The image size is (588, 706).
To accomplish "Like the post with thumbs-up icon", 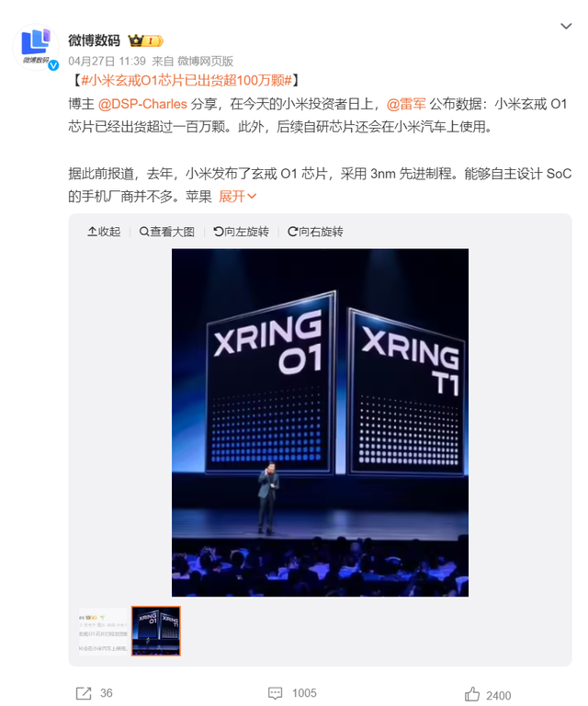I will pyautogui.click(x=472, y=694).
